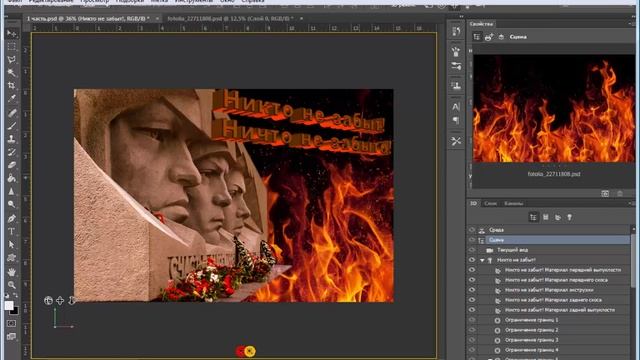Switch to 1 часть.psd document tab
Image resolution: width=640 pixels, height=360 pixels.
(88, 18)
